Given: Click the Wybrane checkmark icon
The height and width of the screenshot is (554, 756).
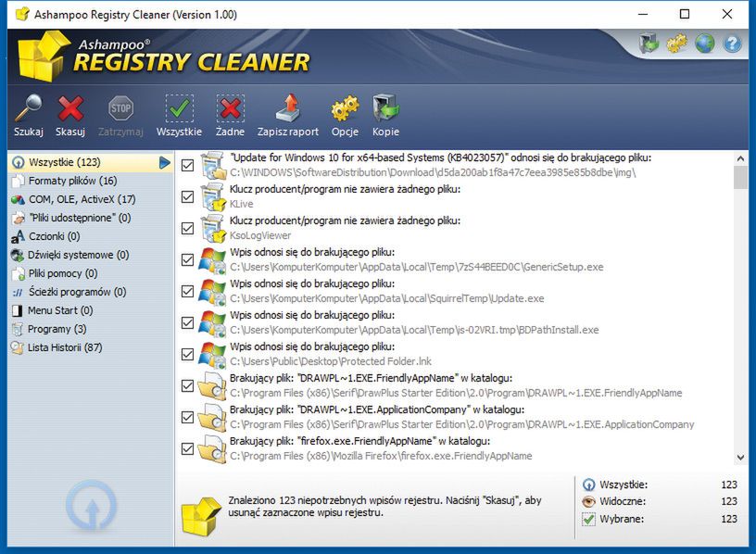Looking at the screenshot, I should pos(588,520).
